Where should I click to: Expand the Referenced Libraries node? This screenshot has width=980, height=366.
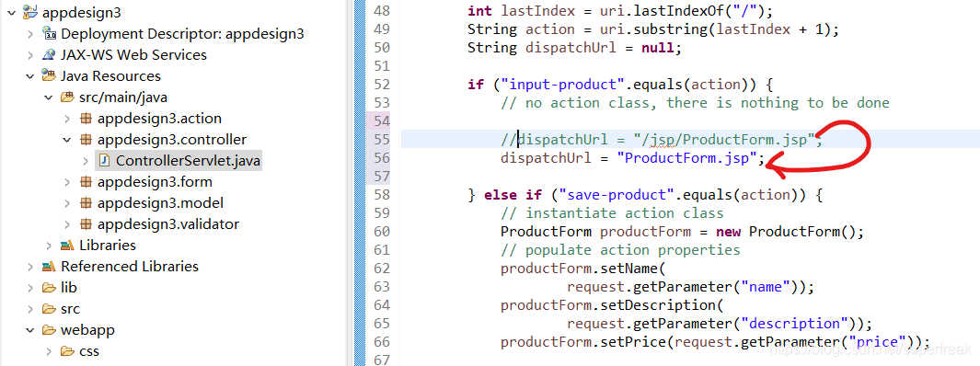(x=30, y=267)
